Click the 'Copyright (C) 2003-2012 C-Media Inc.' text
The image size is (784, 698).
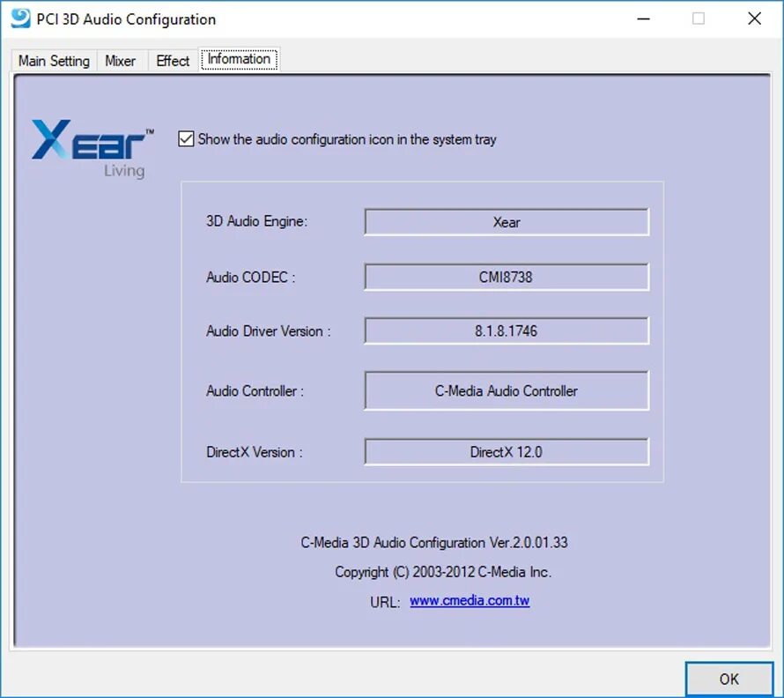tap(443, 572)
